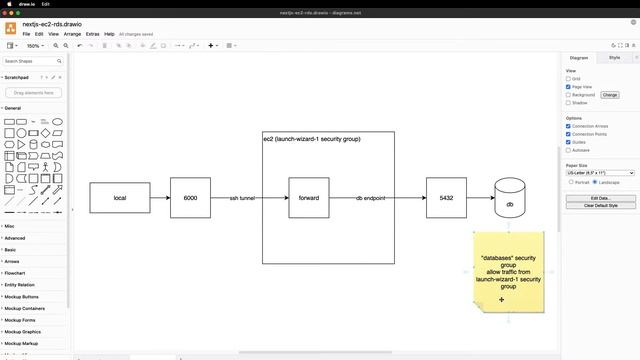Click the Scratchpad close icon
The height and width of the screenshot is (360, 640).
(x=60, y=77)
